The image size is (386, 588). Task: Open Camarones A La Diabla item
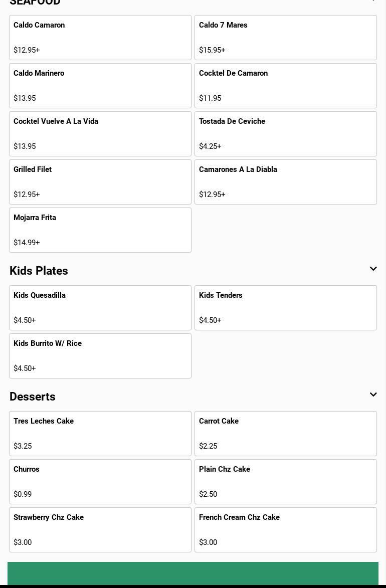[286, 182]
